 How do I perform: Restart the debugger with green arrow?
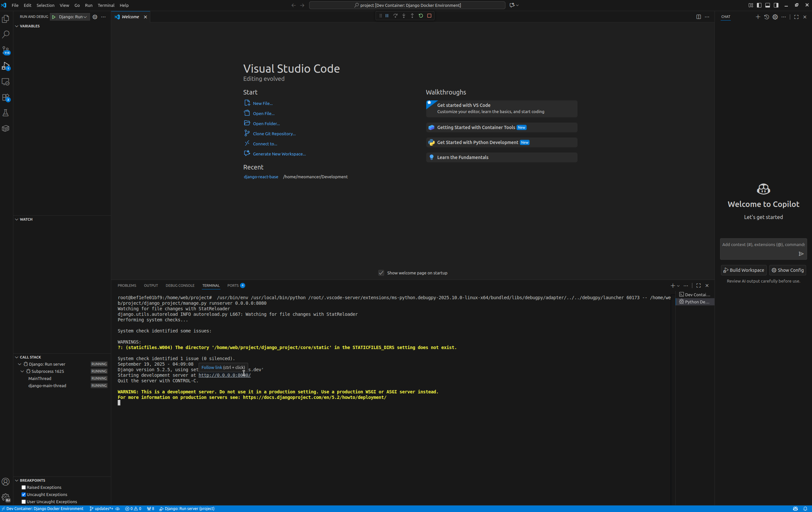[420, 16]
